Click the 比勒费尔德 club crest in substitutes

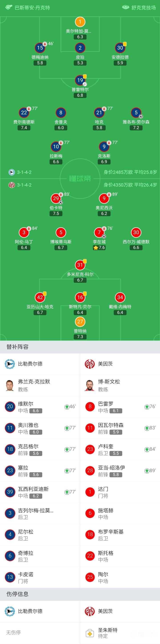tap(10, 364)
